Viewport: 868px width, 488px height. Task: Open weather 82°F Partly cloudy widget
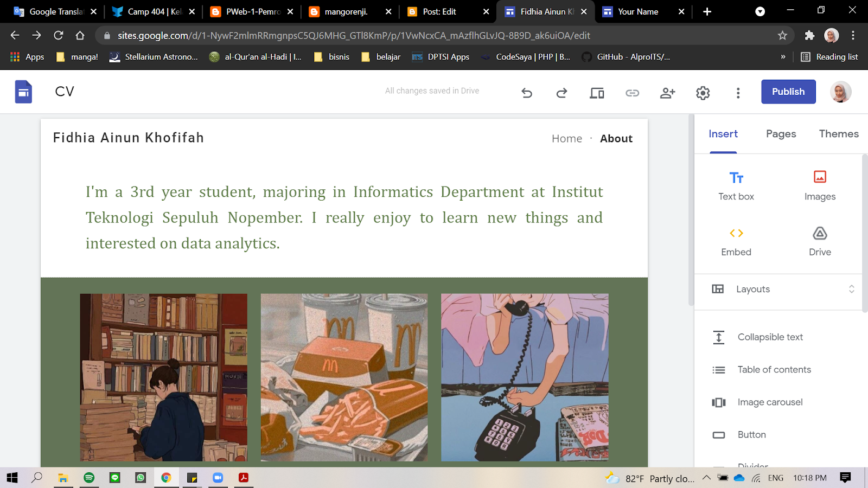tap(650, 478)
